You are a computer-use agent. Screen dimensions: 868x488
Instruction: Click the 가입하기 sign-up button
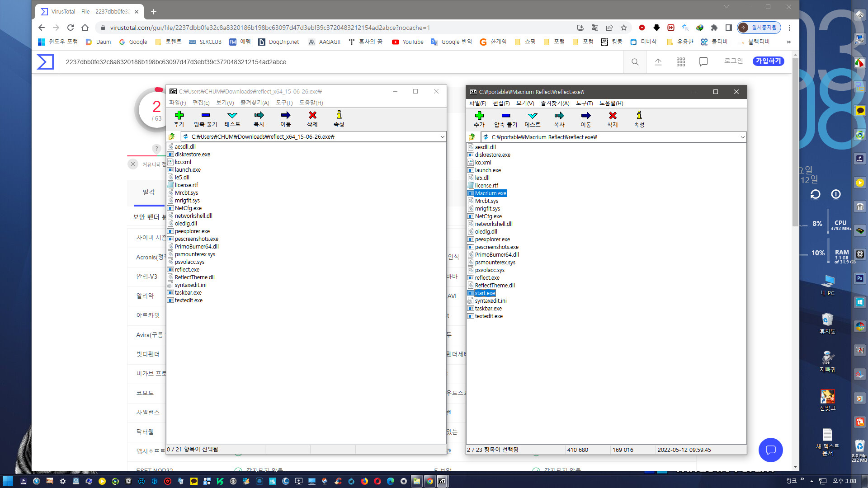click(x=769, y=61)
